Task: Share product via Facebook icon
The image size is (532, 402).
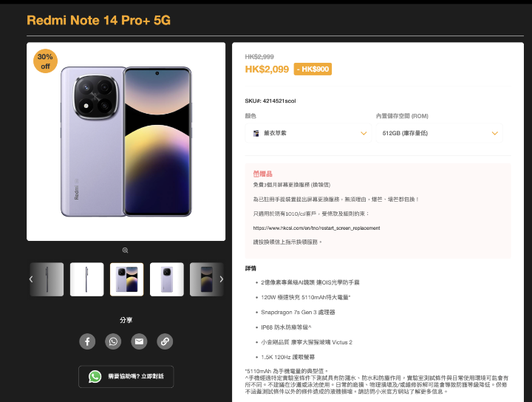Action: [x=87, y=341]
